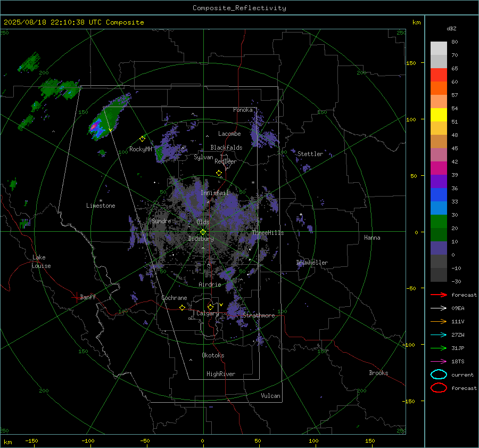This screenshot has height=448, width=479.
Task: Click the magenta 18TS arrow icon
Action: (439, 362)
